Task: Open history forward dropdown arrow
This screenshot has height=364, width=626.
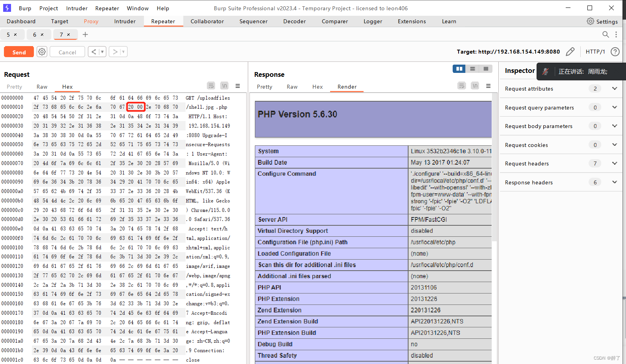Action: click(x=123, y=52)
